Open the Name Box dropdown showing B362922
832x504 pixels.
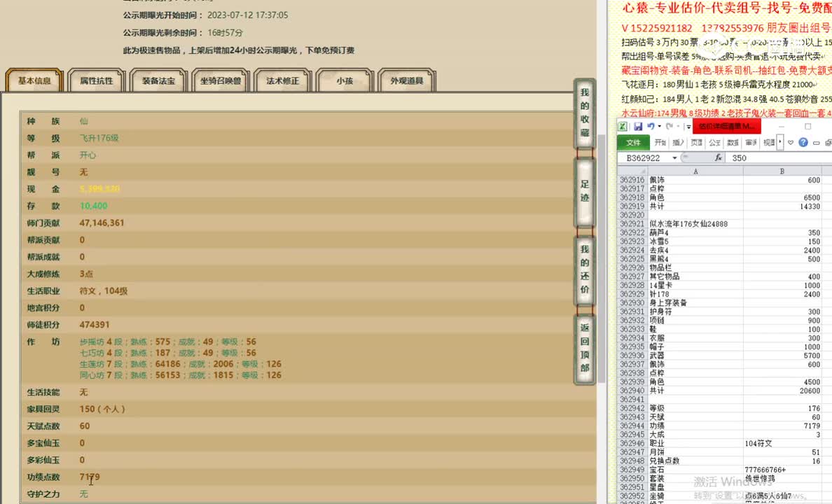point(675,157)
